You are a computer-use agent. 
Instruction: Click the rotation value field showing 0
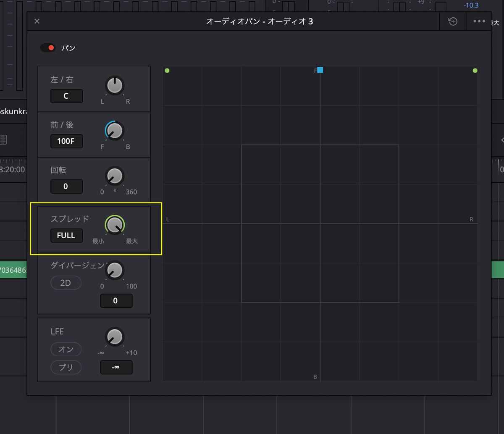pos(66,187)
